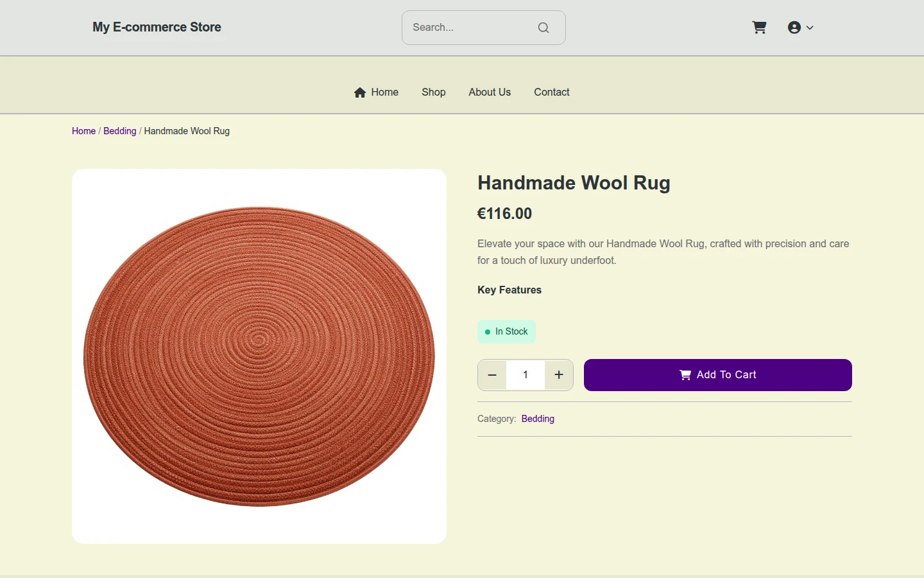Open the user account menu
The width and height of the screenshot is (924, 578).
800,28
